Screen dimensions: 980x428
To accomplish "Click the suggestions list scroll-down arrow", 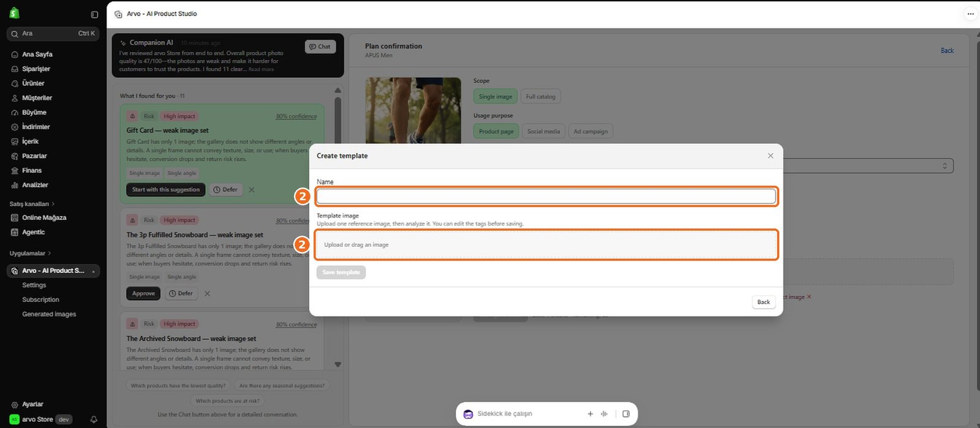I will (x=337, y=364).
